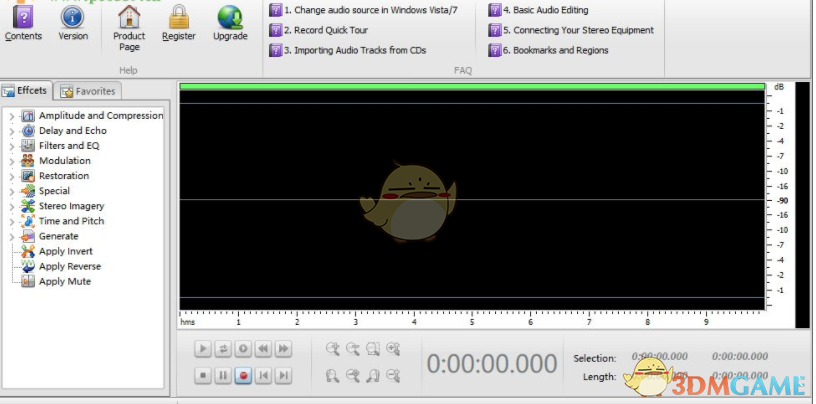Click the Selection start time value
Viewport: 816px width, 404px height.
tap(659, 357)
